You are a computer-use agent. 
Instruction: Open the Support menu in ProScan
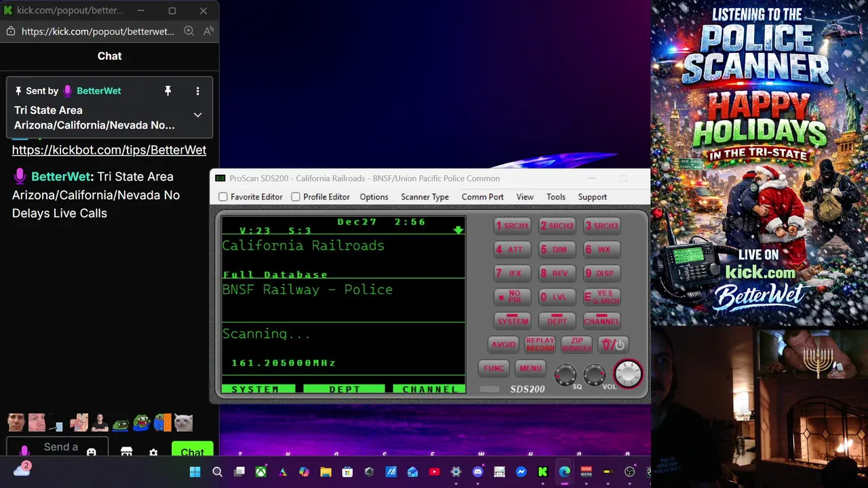[592, 197]
